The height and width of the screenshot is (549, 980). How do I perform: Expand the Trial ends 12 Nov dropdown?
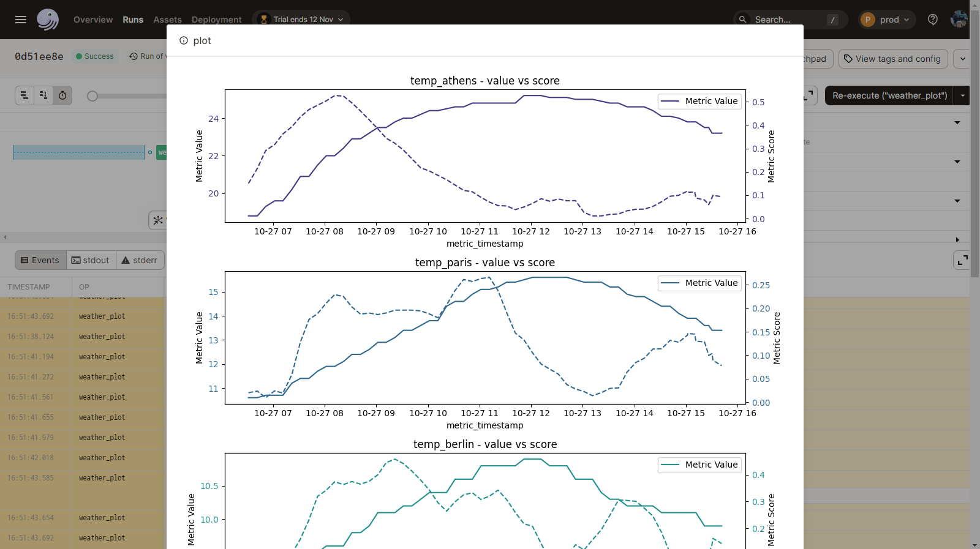point(302,20)
